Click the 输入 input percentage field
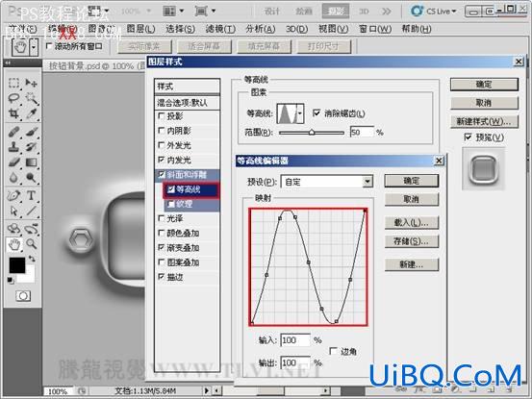532x399 pixels. click(295, 340)
